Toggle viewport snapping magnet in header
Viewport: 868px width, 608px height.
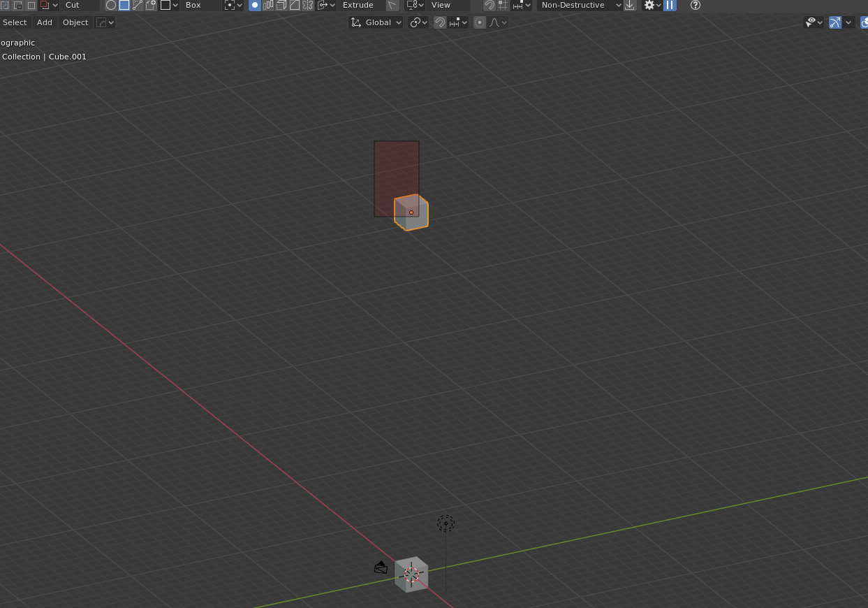[x=440, y=22]
